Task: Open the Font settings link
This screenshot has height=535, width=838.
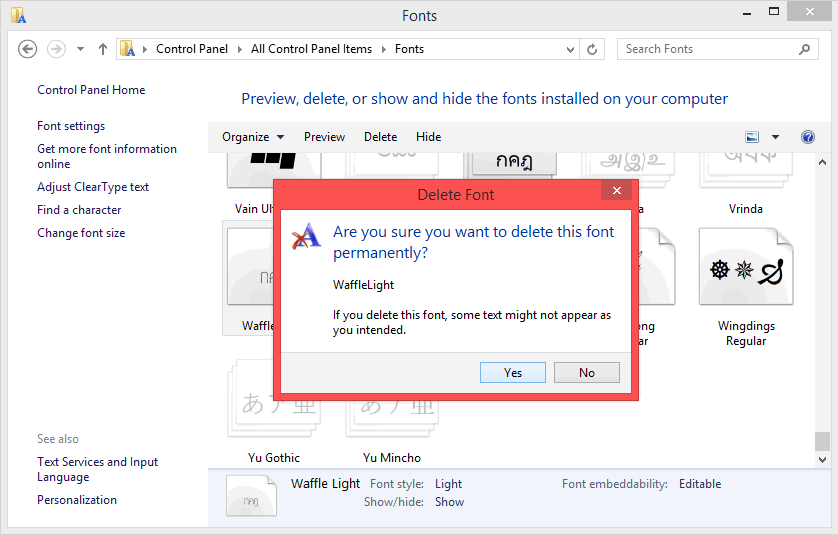Action: tap(71, 126)
